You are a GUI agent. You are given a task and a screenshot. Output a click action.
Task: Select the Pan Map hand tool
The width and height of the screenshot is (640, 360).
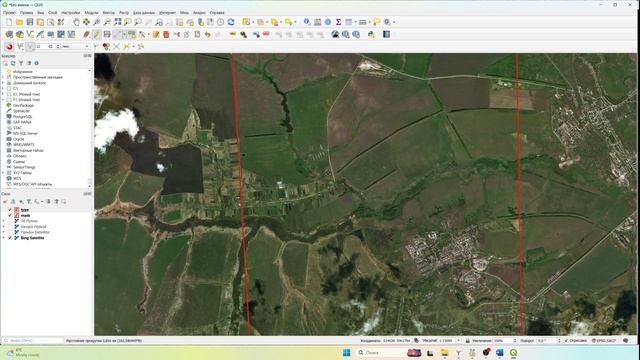point(76,22)
